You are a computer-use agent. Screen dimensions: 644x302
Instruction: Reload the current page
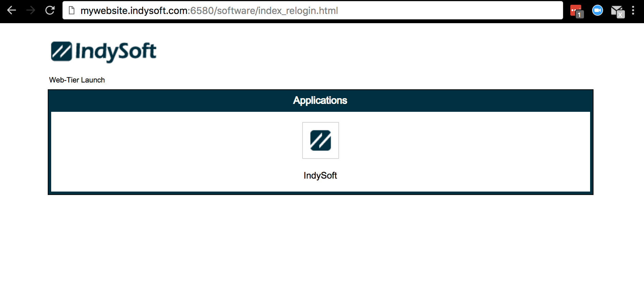point(50,11)
